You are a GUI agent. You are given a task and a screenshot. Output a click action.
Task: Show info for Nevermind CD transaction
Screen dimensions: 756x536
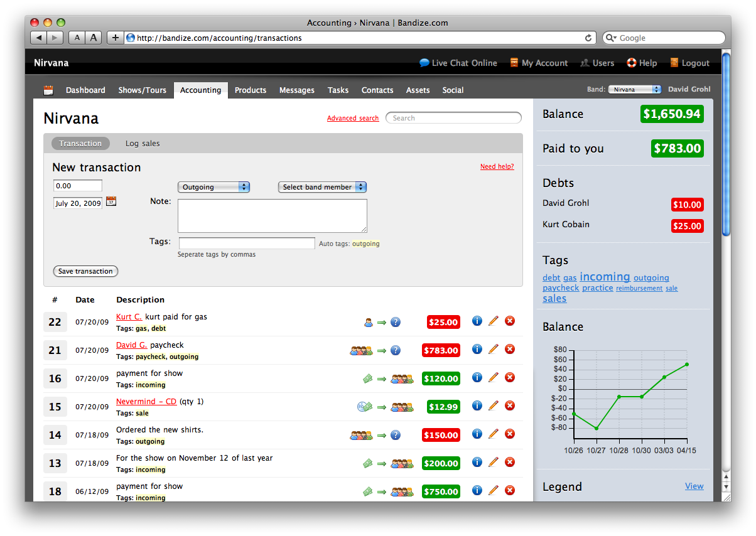pyautogui.click(x=477, y=406)
